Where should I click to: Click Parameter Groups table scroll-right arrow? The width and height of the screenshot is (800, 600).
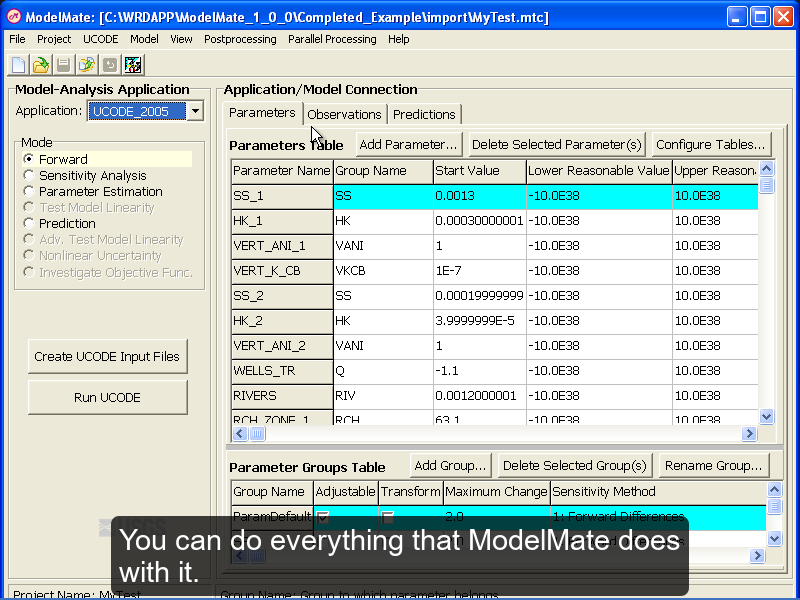[x=757, y=555]
